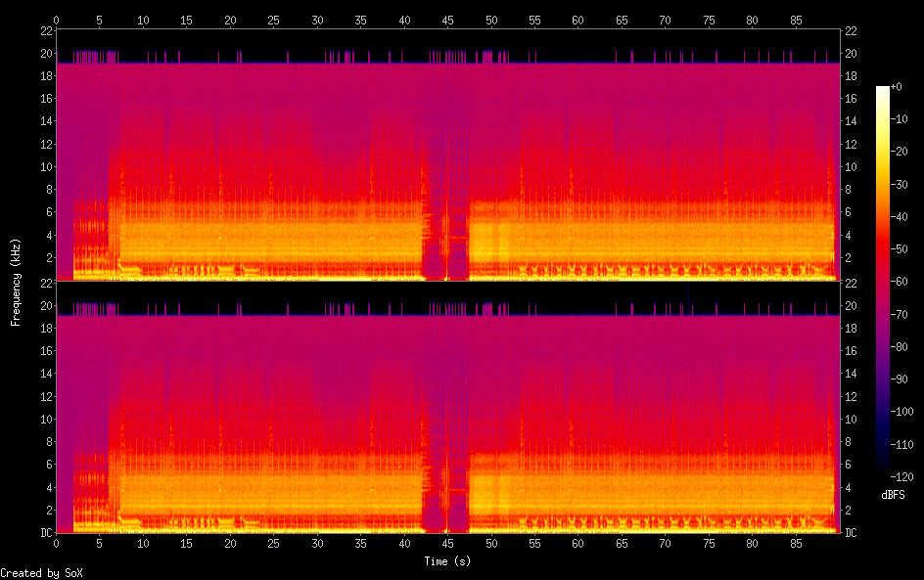This screenshot has width=924, height=580.
Task: Click the dBFS color gradient bar
Action: (882, 282)
